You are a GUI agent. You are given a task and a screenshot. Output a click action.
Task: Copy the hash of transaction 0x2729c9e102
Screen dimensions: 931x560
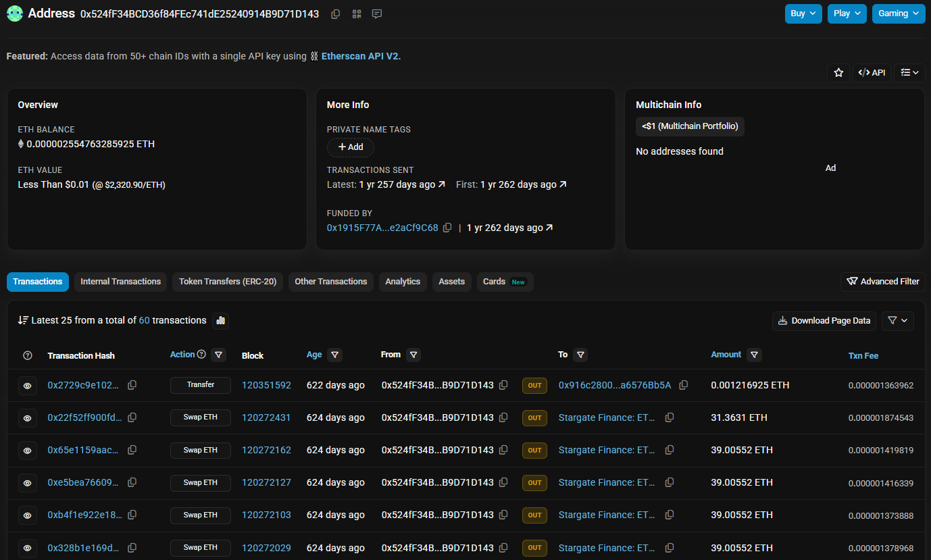coord(132,385)
